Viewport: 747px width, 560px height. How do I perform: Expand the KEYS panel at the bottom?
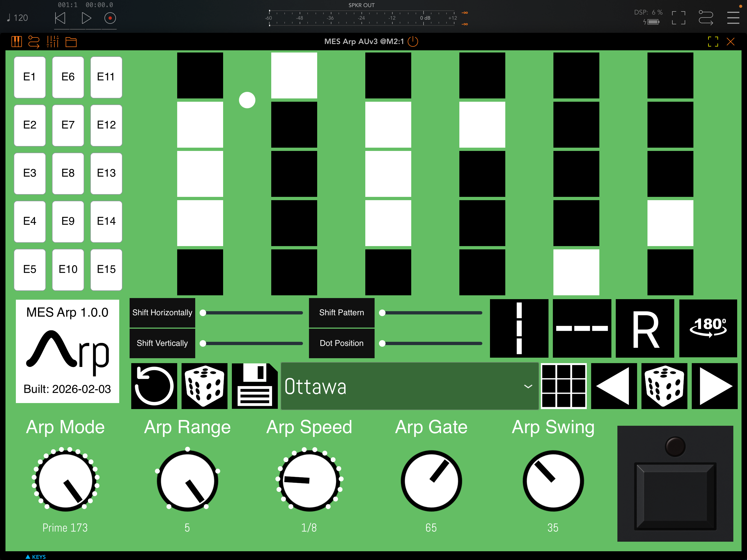click(x=36, y=557)
